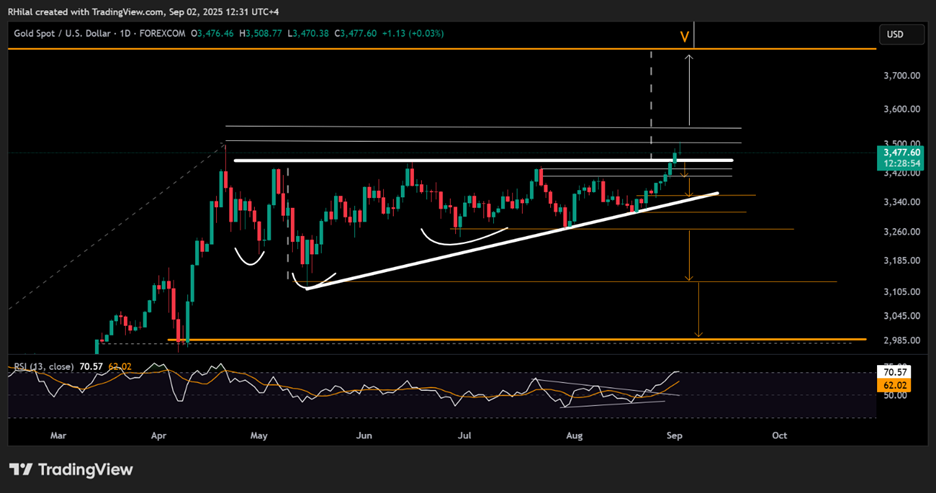The height and width of the screenshot is (493, 936).
Task: Open the USD currency selector
Action: [902, 35]
